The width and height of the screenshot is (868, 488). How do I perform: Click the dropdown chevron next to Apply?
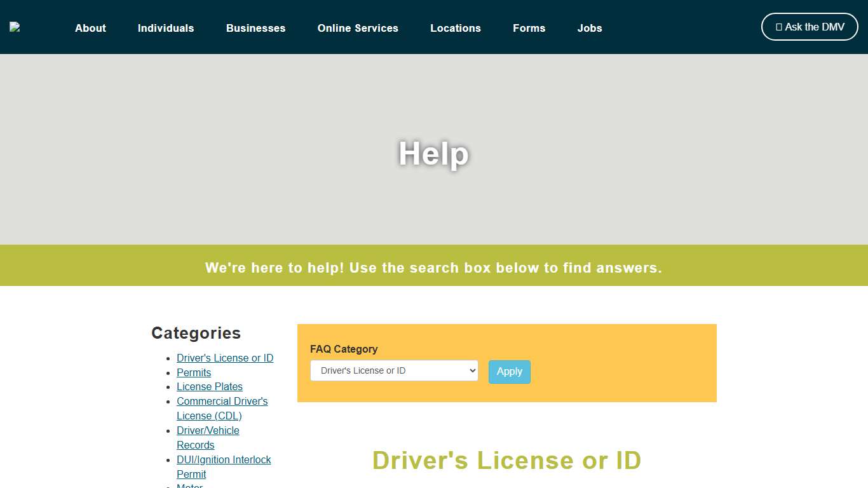pyautogui.click(x=473, y=370)
